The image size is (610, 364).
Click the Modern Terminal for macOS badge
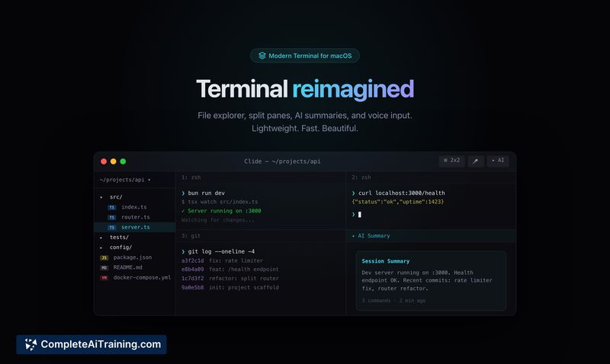304,56
